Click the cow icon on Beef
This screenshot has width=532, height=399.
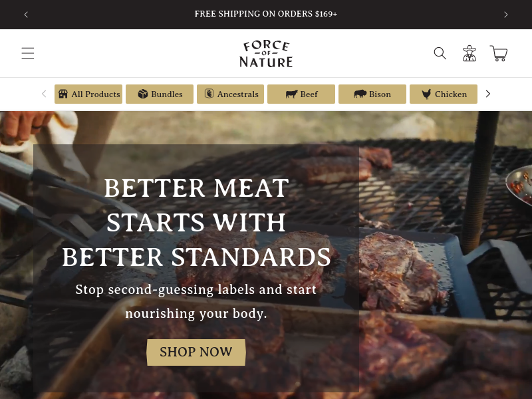(x=291, y=94)
